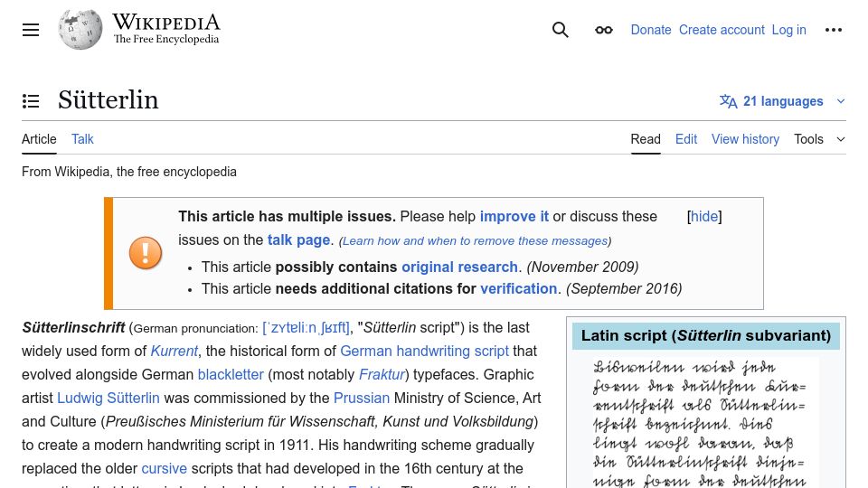Click the orange warning exclamation icon
Image resolution: width=868 pixels, height=488 pixels.
tap(146, 253)
